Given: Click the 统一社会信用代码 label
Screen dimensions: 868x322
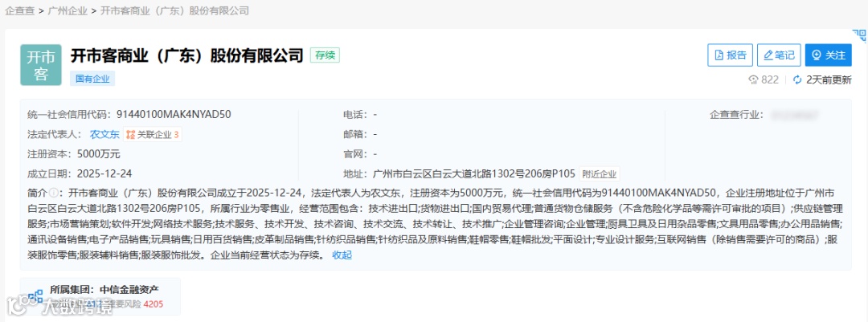Looking at the screenshot, I should [x=69, y=115].
